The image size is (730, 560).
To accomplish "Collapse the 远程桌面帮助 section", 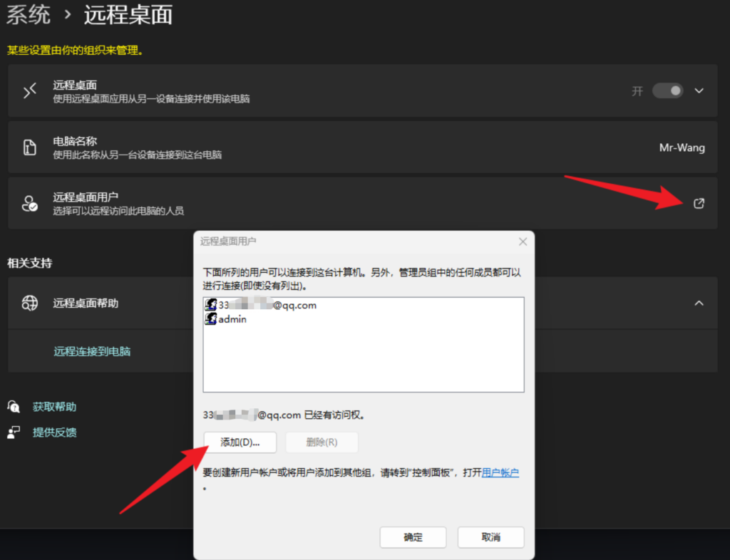I will point(699,304).
